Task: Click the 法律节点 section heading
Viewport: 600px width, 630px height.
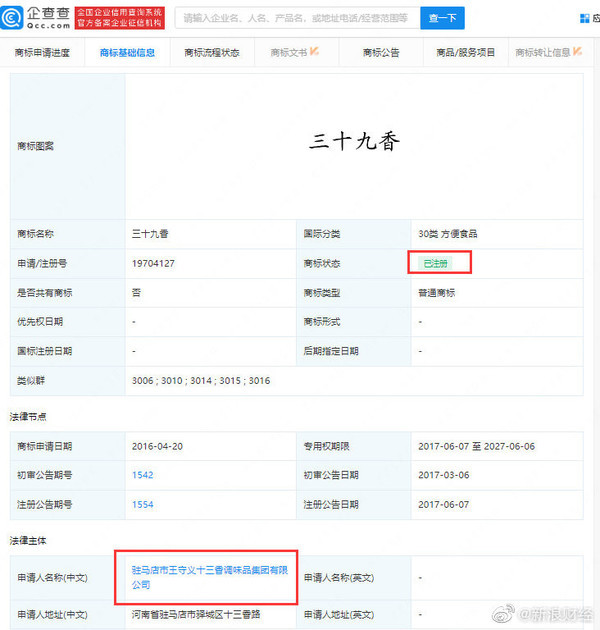Action: 28,417
